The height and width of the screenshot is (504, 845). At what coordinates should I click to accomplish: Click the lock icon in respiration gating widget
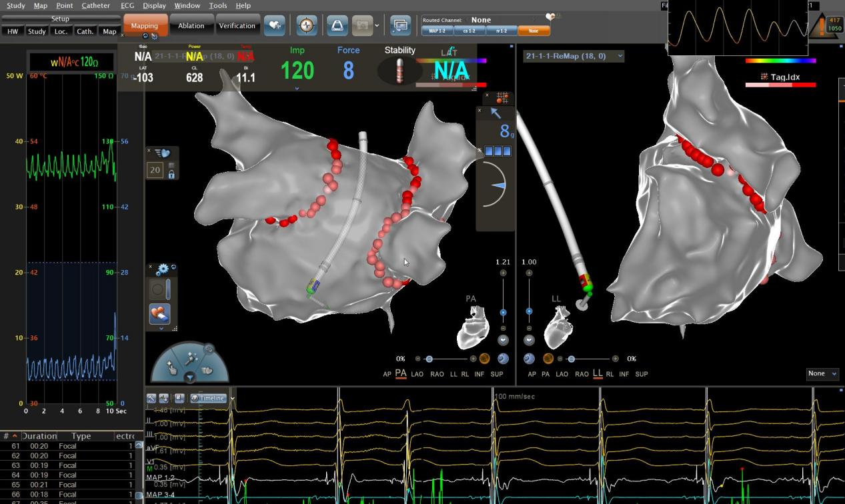tap(171, 175)
